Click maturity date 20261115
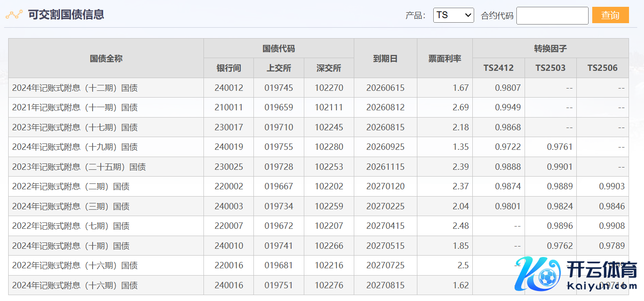 pos(385,167)
